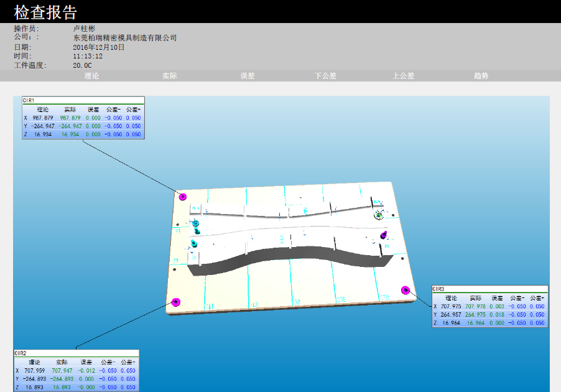Click the green circular feature on the part
Screen dimensions: 561x392
(x=378, y=215)
